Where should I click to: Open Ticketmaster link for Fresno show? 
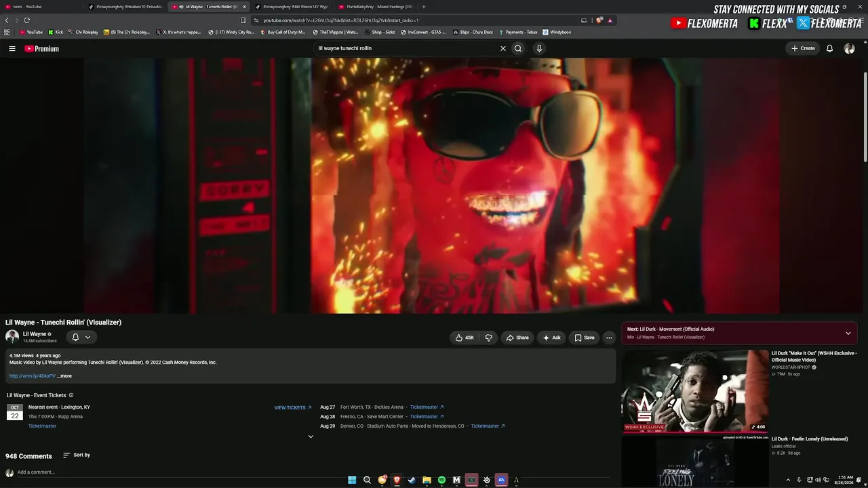pos(427,417)
